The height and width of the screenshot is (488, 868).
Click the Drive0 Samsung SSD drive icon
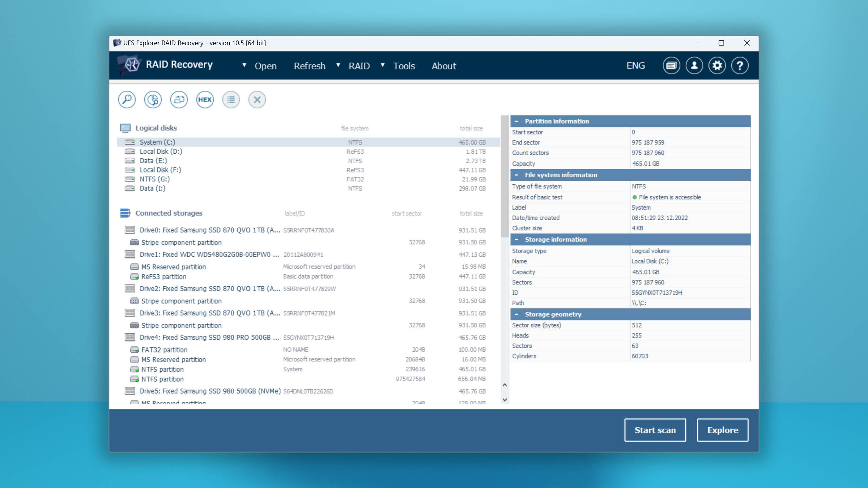click(x=130, y=230)
